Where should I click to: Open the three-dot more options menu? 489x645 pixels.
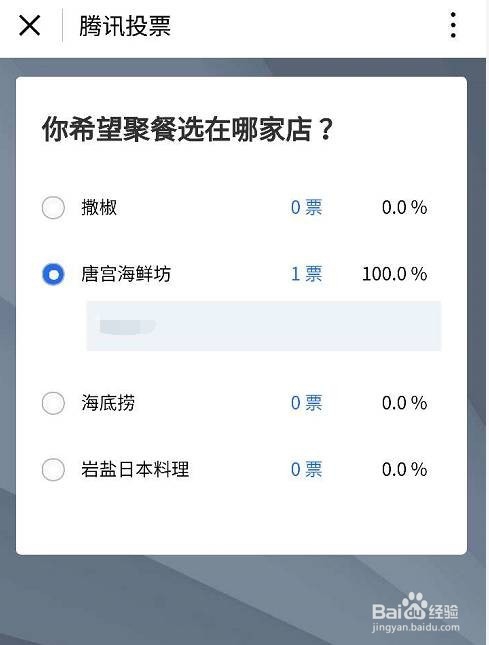pos(453,25)
